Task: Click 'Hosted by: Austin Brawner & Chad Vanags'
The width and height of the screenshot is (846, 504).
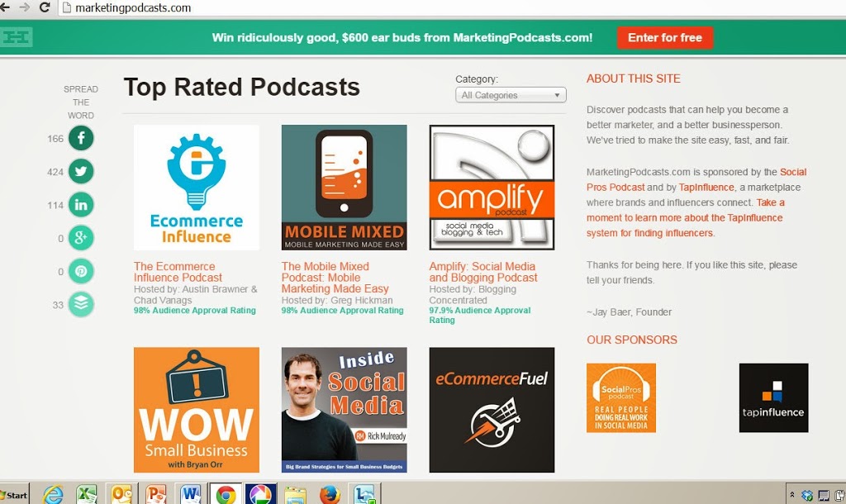Action: (x=195, y=295)
